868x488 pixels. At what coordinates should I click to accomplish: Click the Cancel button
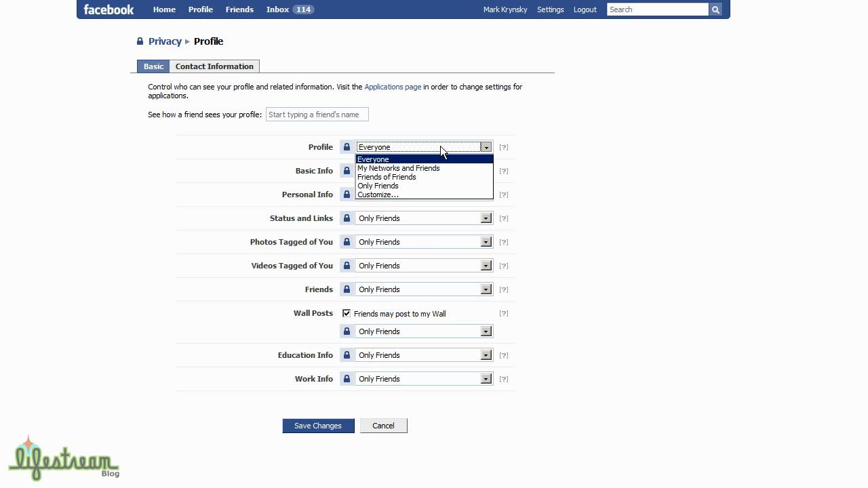pos(383,426)
